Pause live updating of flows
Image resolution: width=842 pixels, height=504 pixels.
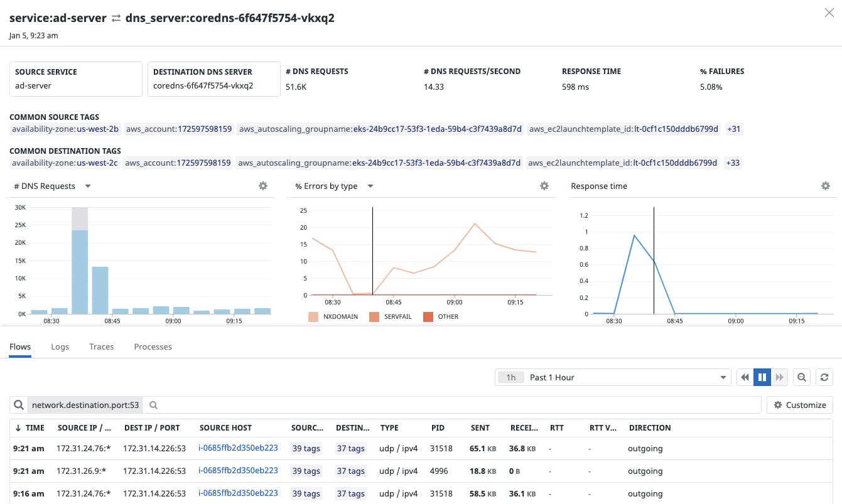tap(762, 377)
